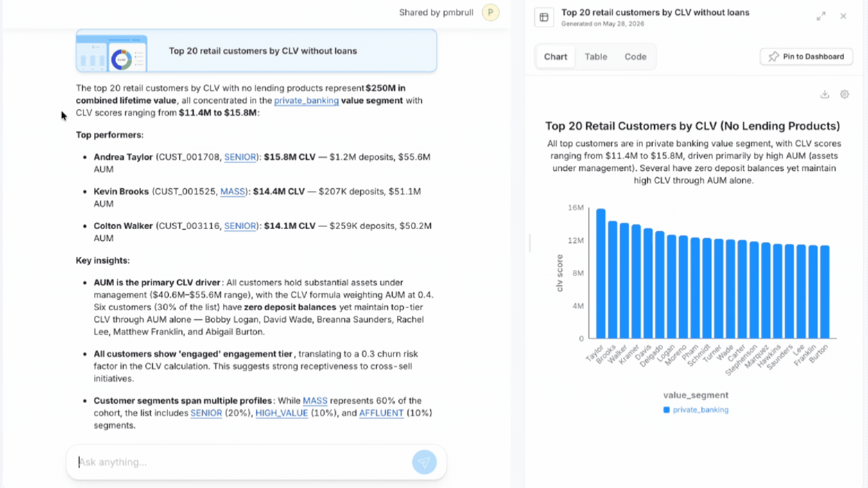This screenshot has width=868, height=488.
Task: Click the send message arrow button
Action: tap(424, 462)
